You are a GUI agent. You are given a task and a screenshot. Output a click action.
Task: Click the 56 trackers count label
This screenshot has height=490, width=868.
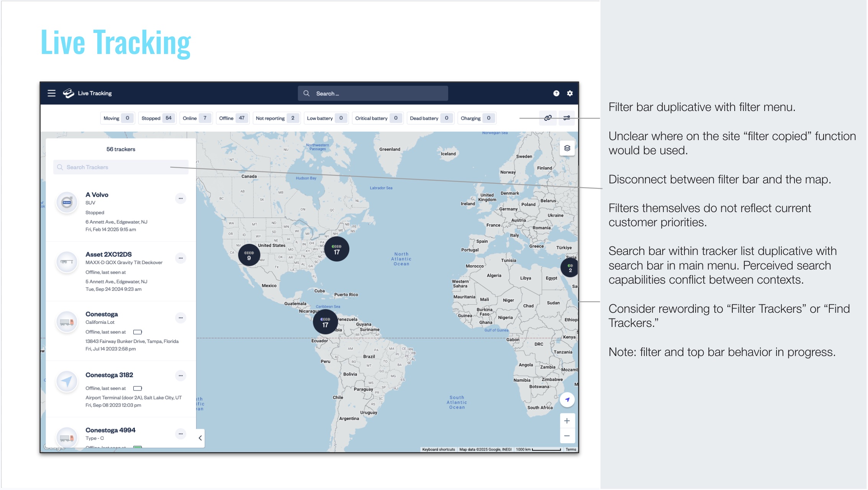pyautogui.click(x=121, y=149)
